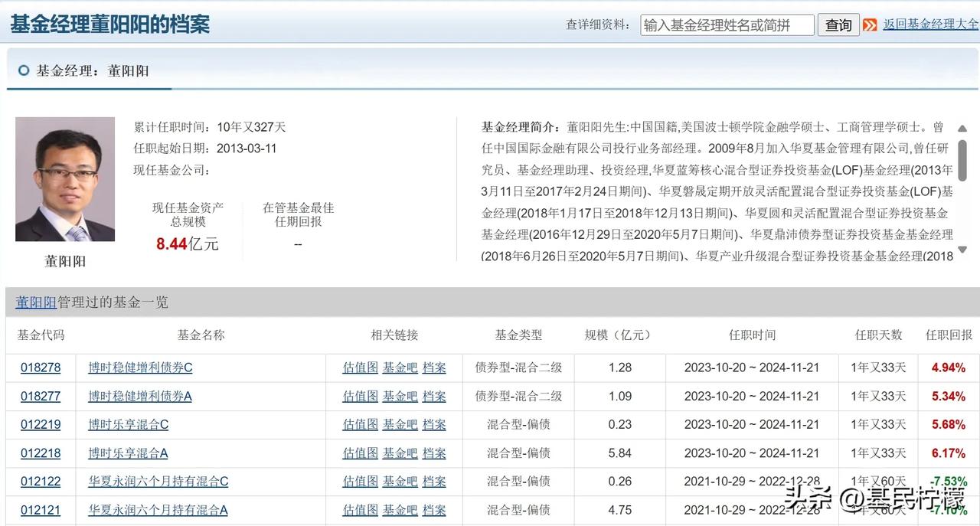This screenshot has width=980, height=526.
Task: Open 董阳阳 link in fund list heading
Action: (x=36, y=302)
